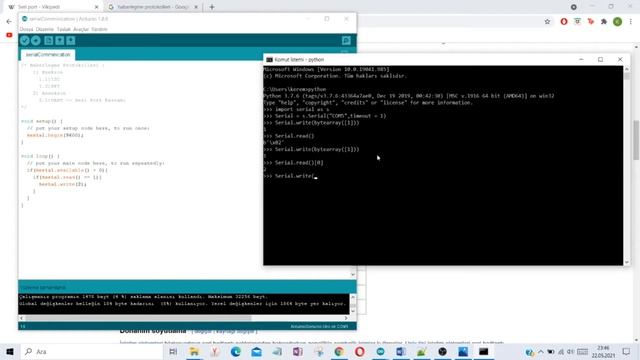The width and height of the screenshot is (640, 360).
Task: Click command prompt scrollbar down arrow
Action: point(627,262)
